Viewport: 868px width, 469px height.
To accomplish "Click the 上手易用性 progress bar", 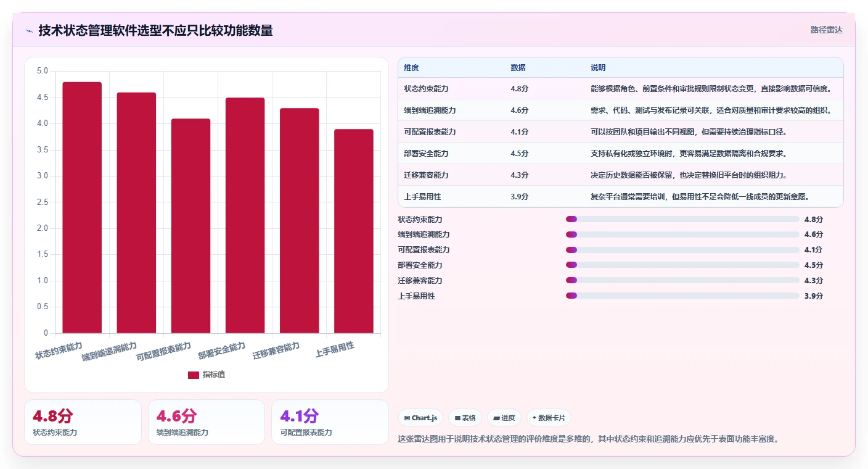I will (682, 296).
